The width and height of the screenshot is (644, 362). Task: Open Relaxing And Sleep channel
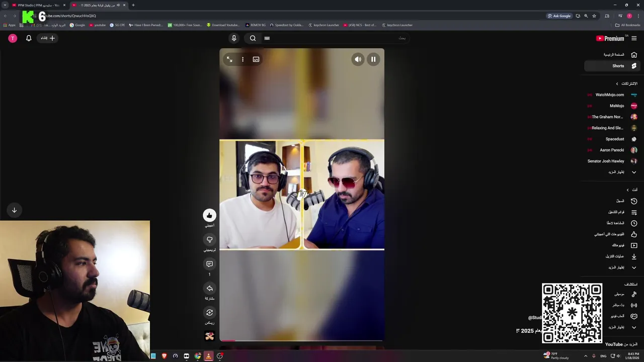pos(612,128)
